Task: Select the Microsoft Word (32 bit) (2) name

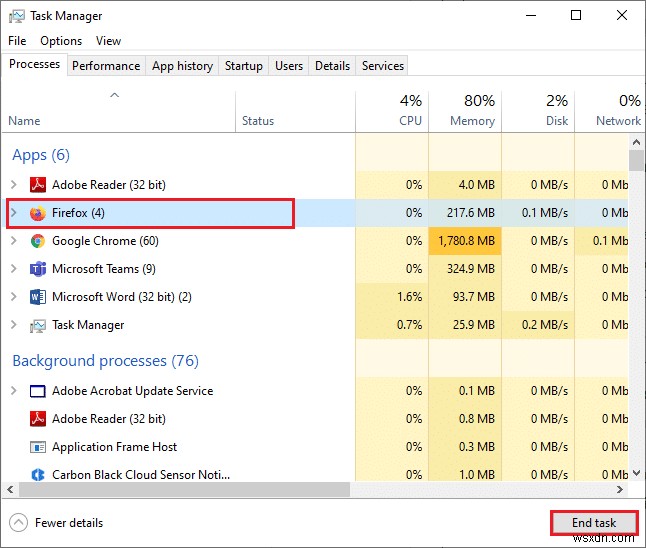Action: 122,297
